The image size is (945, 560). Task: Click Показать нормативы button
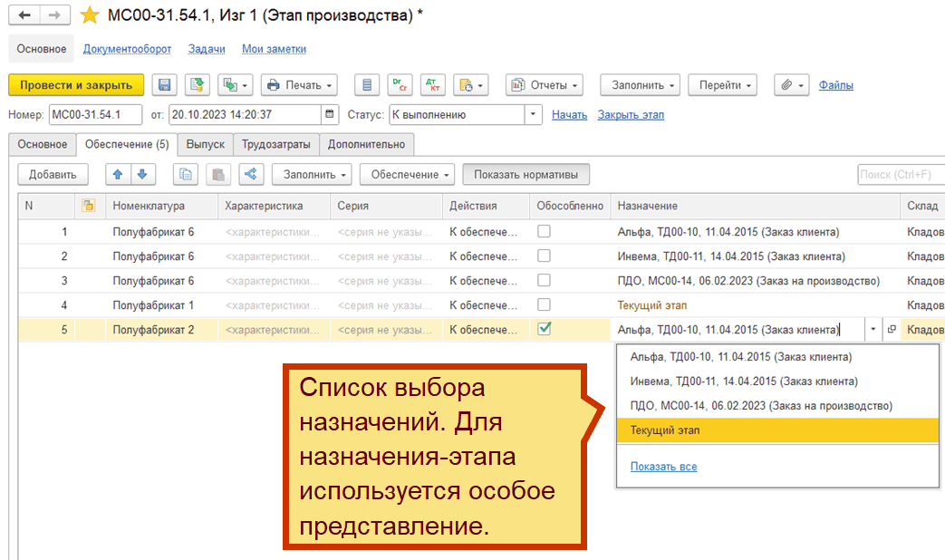coord(526,174)
